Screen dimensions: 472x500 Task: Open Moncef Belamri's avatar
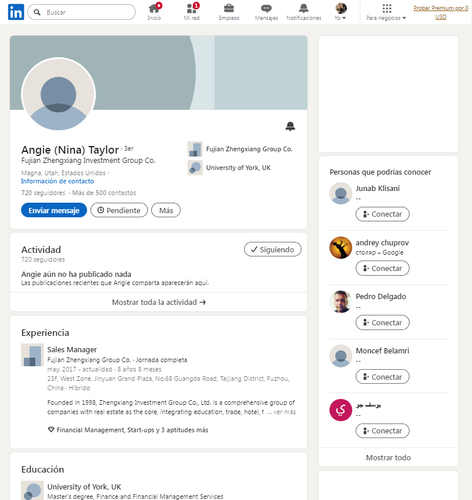[x=341, y=356]
